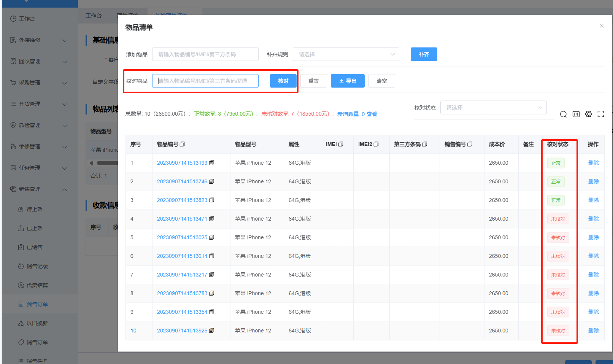The height and width of the screenshot is (364, 613).
Task: Open 销售订单 in the sidebar
Action: point(37,342)
